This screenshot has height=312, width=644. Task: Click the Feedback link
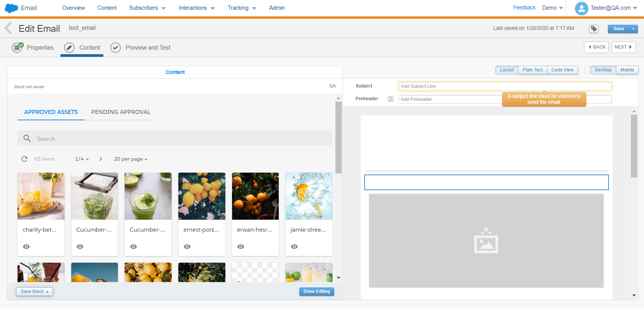pos(524,7)
